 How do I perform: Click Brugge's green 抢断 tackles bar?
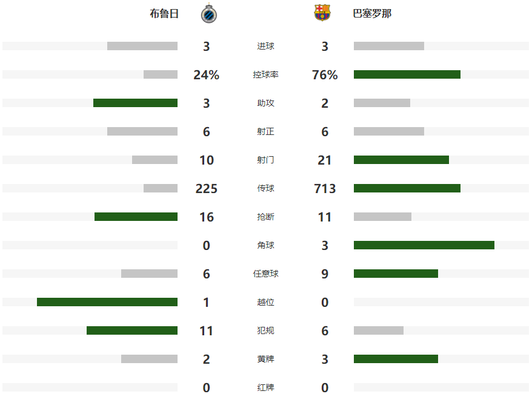(136, 217)
